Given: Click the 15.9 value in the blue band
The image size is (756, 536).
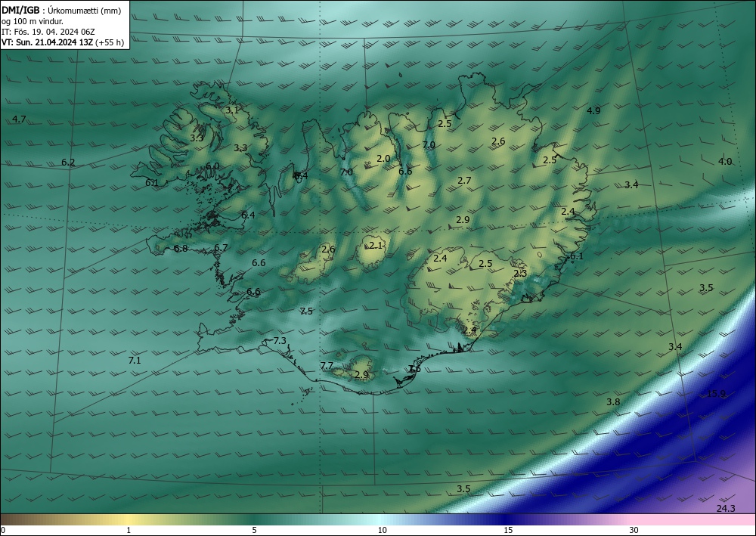Looking at the screenshot, I should click(716, 393).
